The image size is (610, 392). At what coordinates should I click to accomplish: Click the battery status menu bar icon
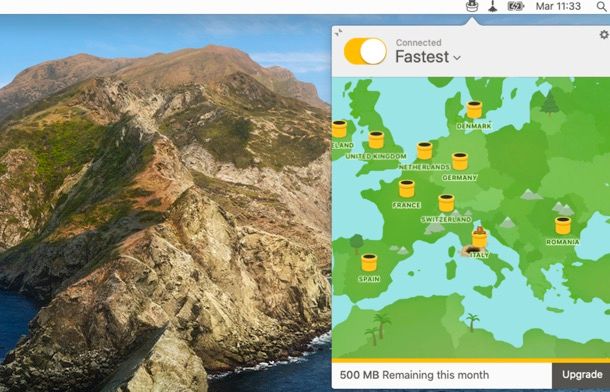tap(516, 6)
